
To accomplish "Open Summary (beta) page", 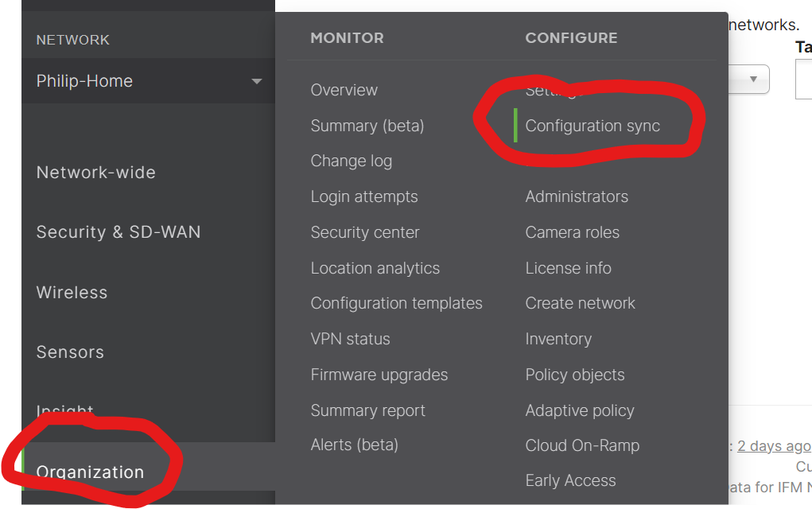I will (x=367, y=126).
